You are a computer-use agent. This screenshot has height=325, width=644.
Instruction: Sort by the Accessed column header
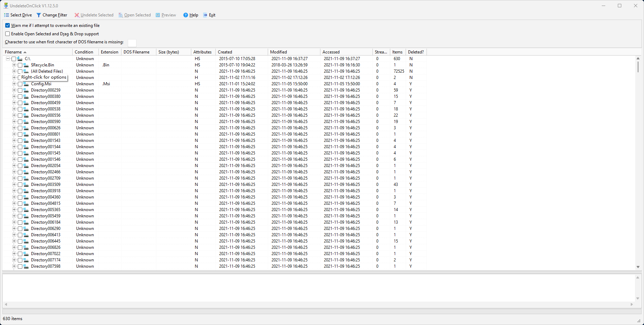pos(346,52)
